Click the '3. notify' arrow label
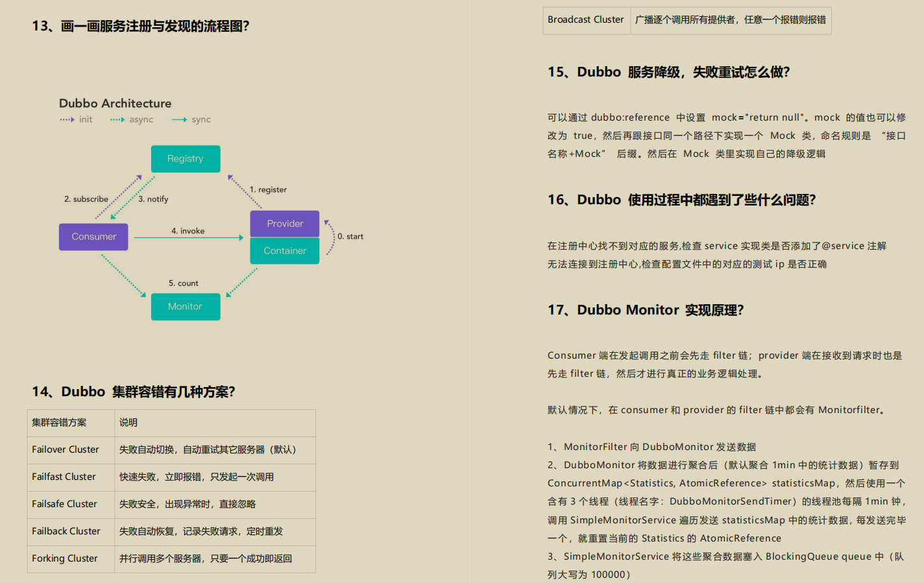 pyautogui.click(x=153, y=199)
